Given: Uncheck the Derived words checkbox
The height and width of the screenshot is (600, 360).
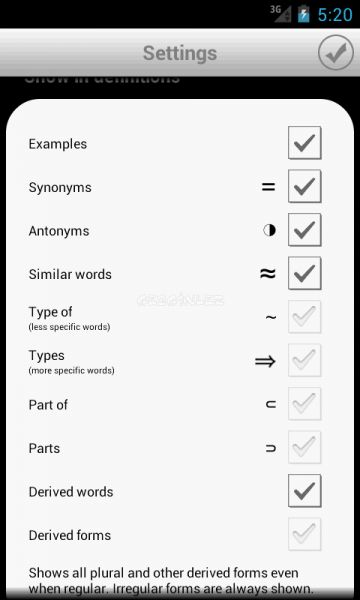Looking at the screenshot, I should click(x=305, y=491).
